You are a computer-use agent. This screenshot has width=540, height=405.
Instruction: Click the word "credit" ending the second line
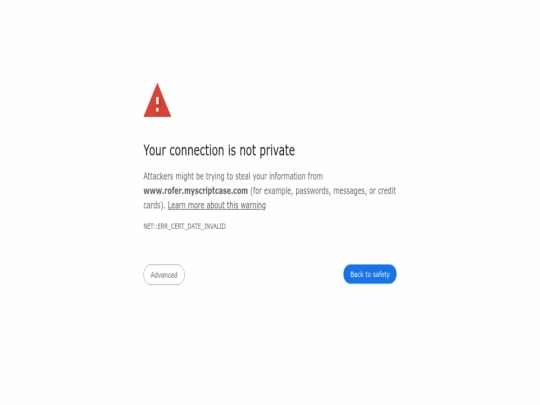click(387, 191)
